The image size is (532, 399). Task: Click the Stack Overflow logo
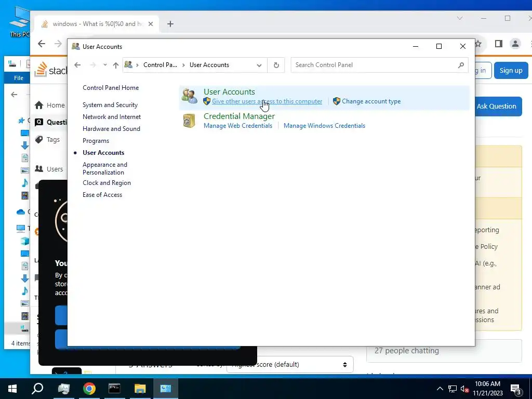tap(51, 70)
